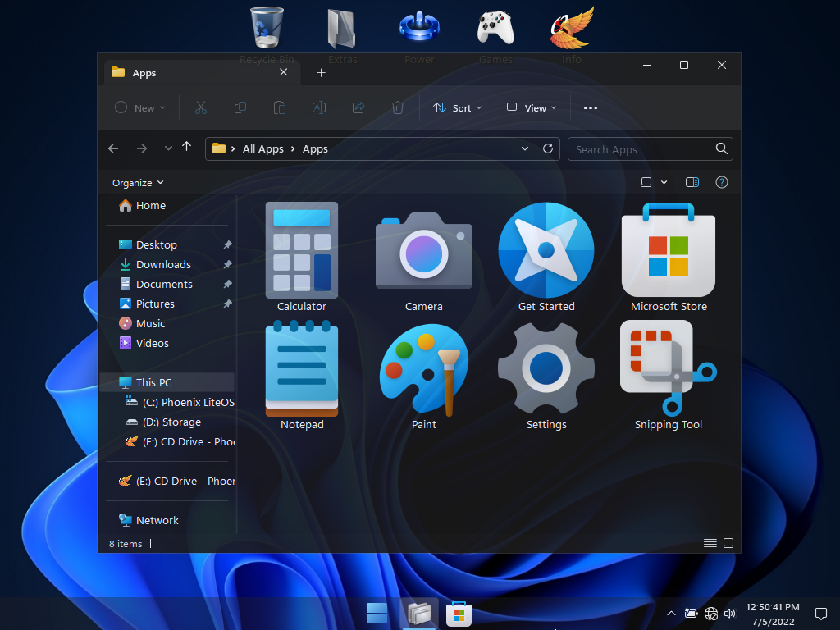Image resolution: width=840 pixels, height=630 pixels.
Task: Expand the Organize dropdown
Action: pos(138,183)
